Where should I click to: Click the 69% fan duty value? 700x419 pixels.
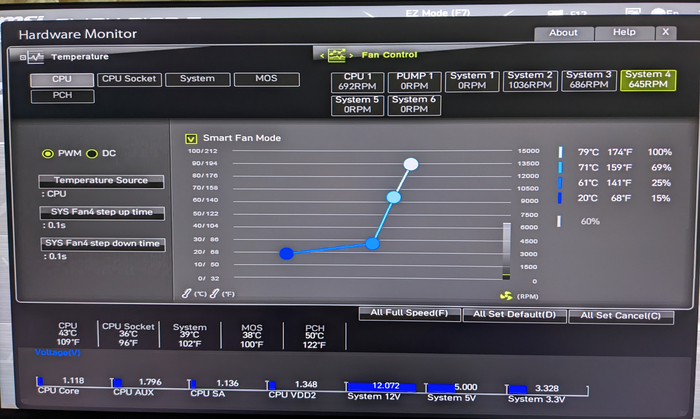point(661,168)
